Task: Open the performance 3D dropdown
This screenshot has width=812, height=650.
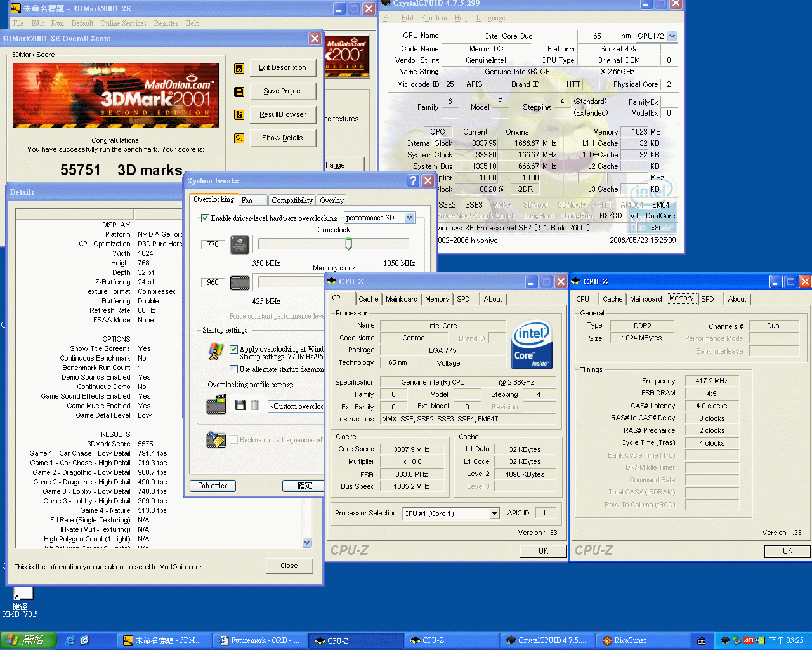Action: (410, 218)
